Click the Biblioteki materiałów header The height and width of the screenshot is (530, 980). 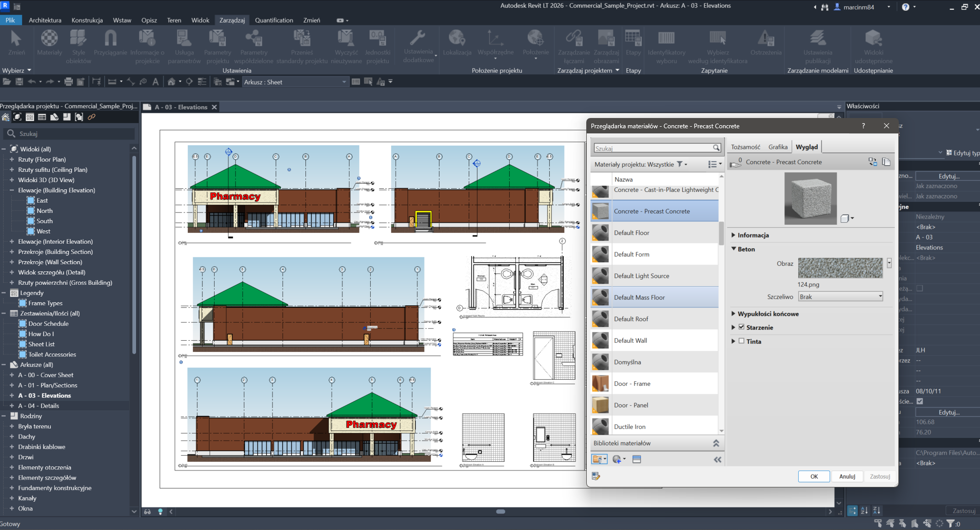tap(657, 443)
